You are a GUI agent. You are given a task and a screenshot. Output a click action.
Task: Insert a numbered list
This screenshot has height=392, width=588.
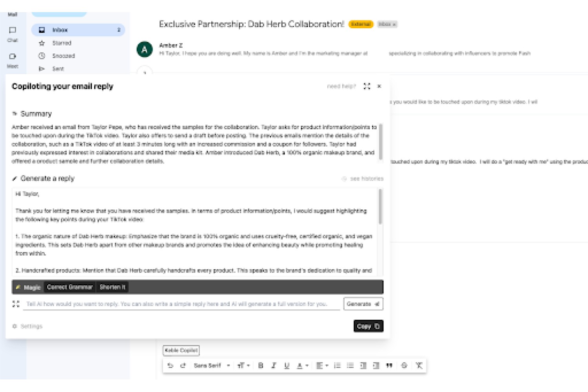pyautogui.click(x=337, y=366)
